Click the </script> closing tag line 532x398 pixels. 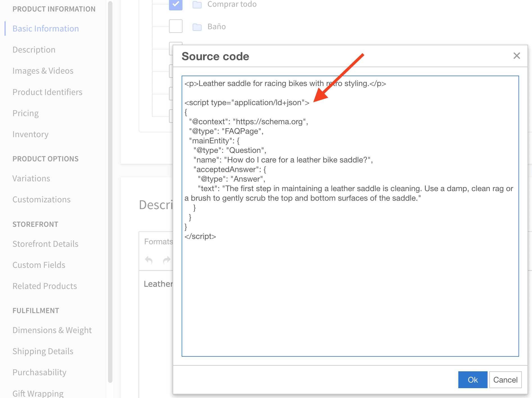tap(200, 236)
